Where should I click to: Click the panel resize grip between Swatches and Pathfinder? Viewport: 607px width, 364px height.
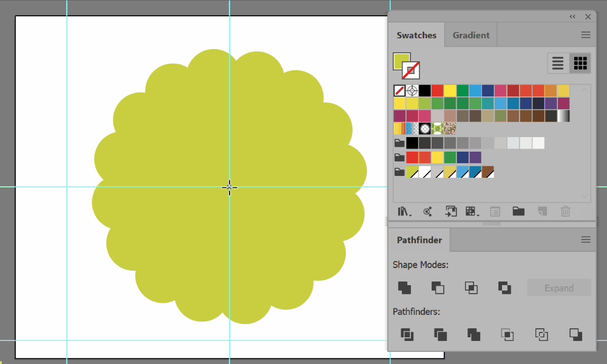coord(491,224)
